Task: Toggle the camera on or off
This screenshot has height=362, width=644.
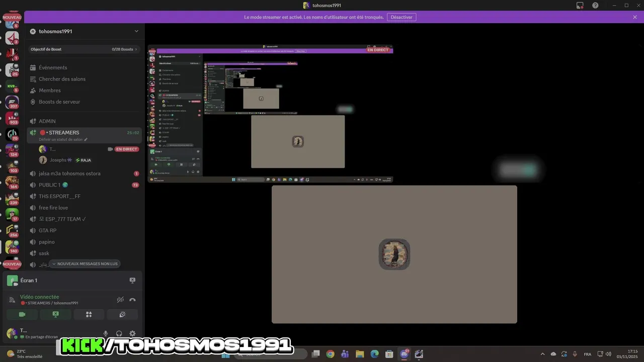Action: (22, 314)
